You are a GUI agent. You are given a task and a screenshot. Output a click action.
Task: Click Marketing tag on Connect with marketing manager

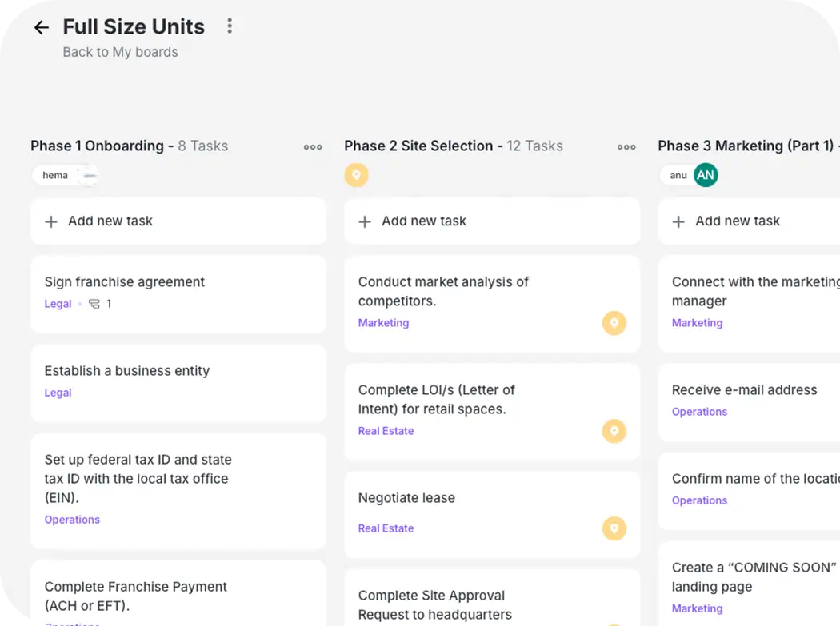click(x=697, y=323)
